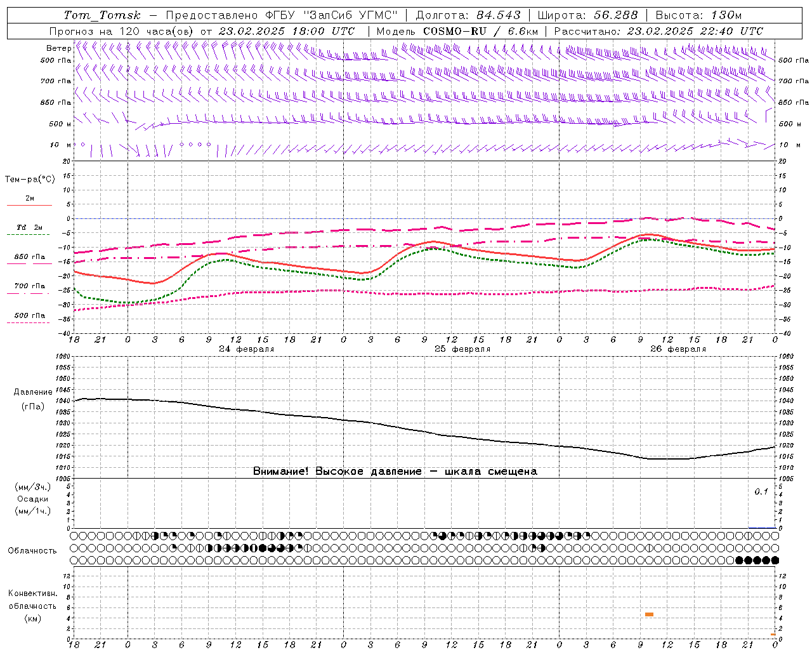Click left "500 м" wind level label
This screenshot has width=812, height=650.
(60, 124)
